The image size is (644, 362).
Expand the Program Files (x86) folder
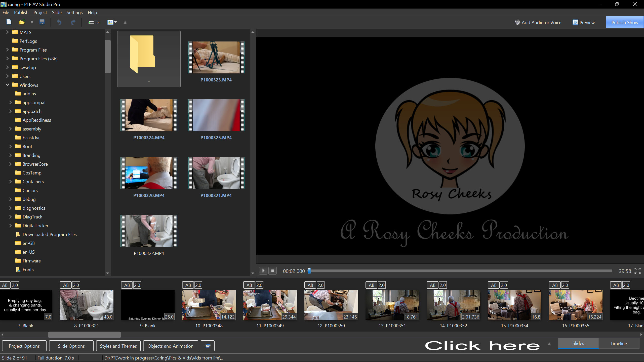[7, 59]
